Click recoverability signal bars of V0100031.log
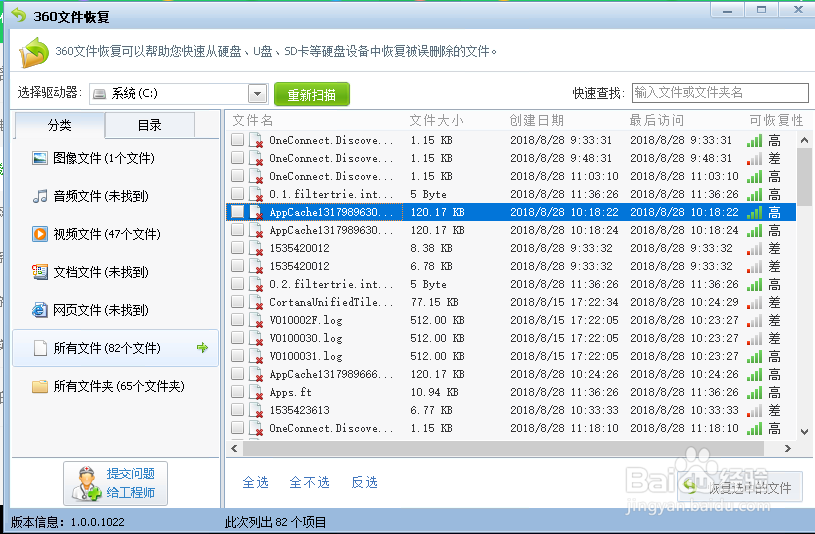The height and width of the screenshot is (534, 815). tap(754, 357)
